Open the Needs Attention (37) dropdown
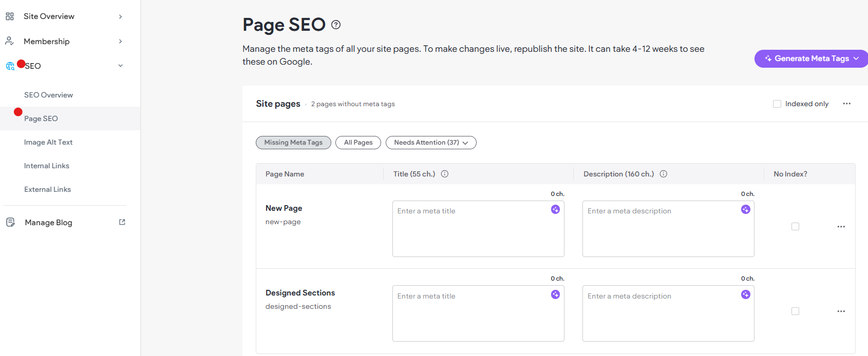 coord(431,143)
